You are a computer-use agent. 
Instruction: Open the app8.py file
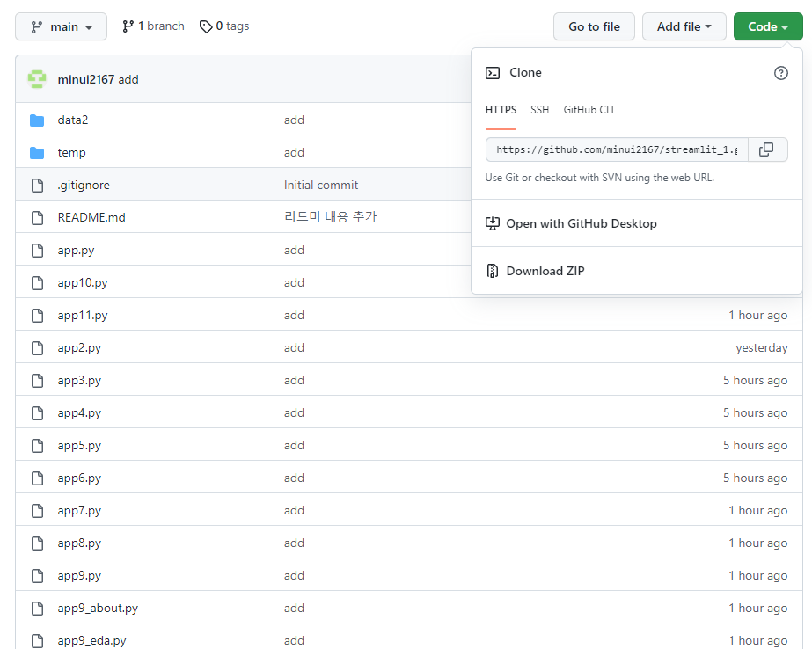[79, 543]
